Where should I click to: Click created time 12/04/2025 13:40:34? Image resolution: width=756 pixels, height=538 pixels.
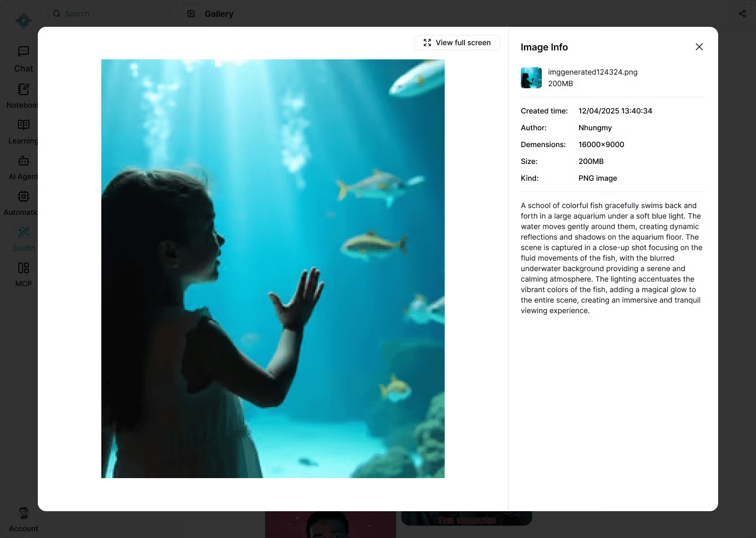pyautogui.click(x=615, y=111)
